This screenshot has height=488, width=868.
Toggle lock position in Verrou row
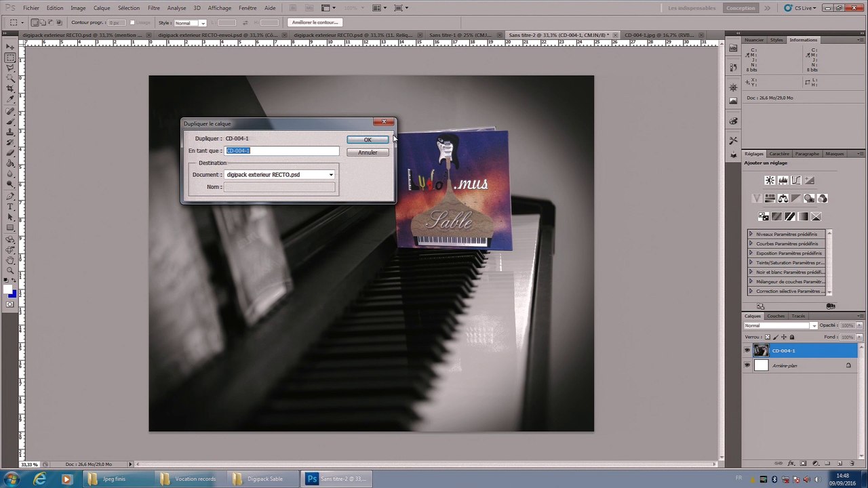point(784,337)
